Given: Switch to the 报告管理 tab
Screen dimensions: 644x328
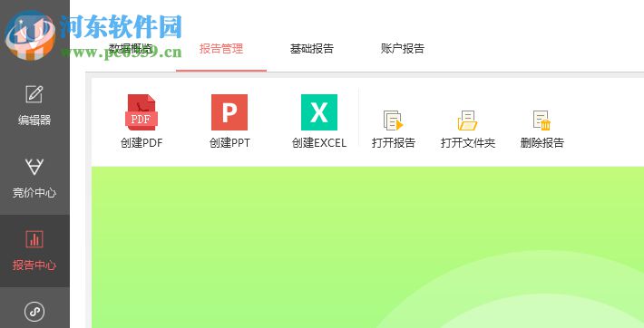Looking at the screenshot, I should pyautogui.click(x=221, y=48).
